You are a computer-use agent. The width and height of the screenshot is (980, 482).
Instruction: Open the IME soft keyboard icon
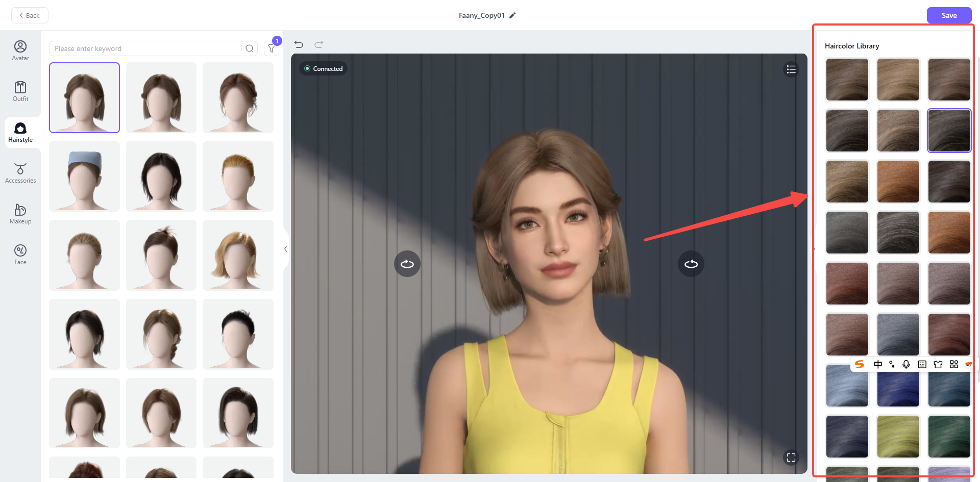point(922,364)
